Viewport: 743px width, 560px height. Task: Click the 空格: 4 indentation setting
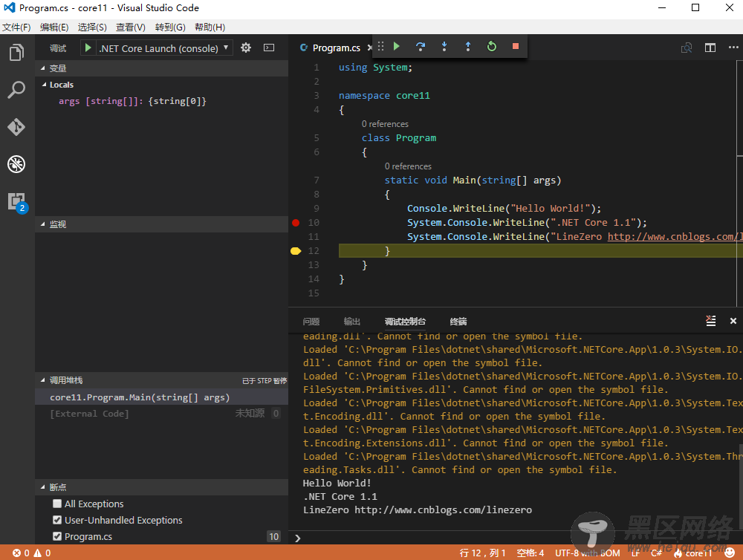[531, 553]
